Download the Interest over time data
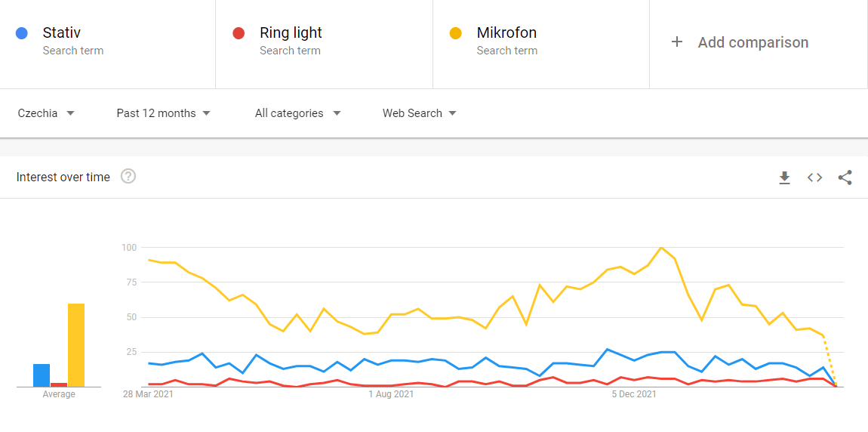Viewport: 868px width, 432px height. click(784, 177)
